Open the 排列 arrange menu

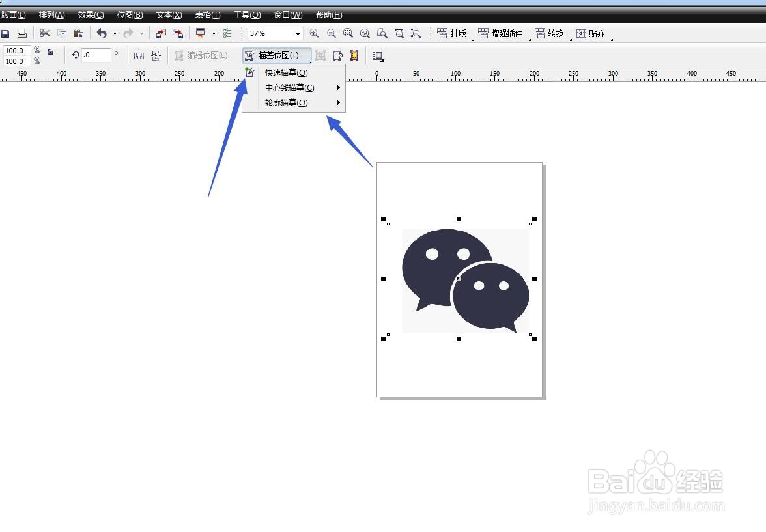click(x=52, y=15)
